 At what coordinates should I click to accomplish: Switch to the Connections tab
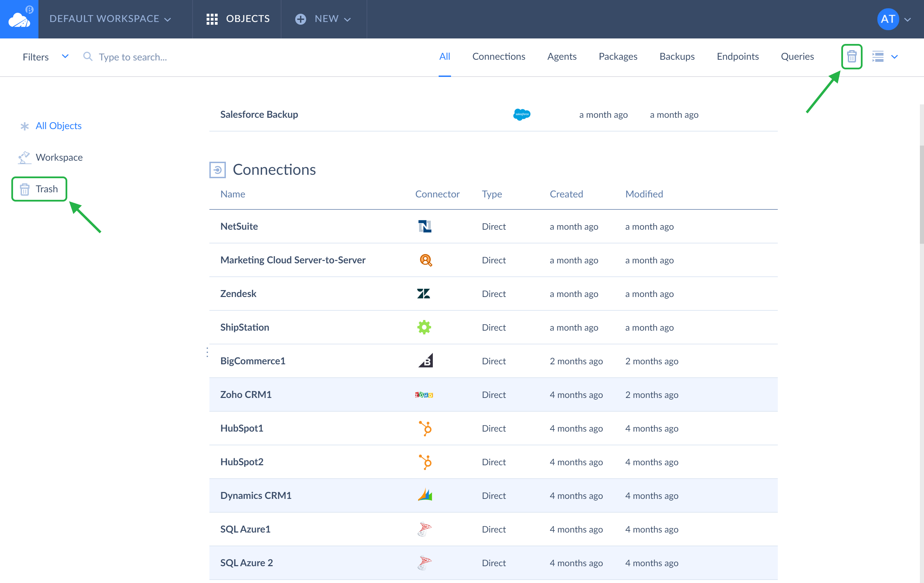498,56
